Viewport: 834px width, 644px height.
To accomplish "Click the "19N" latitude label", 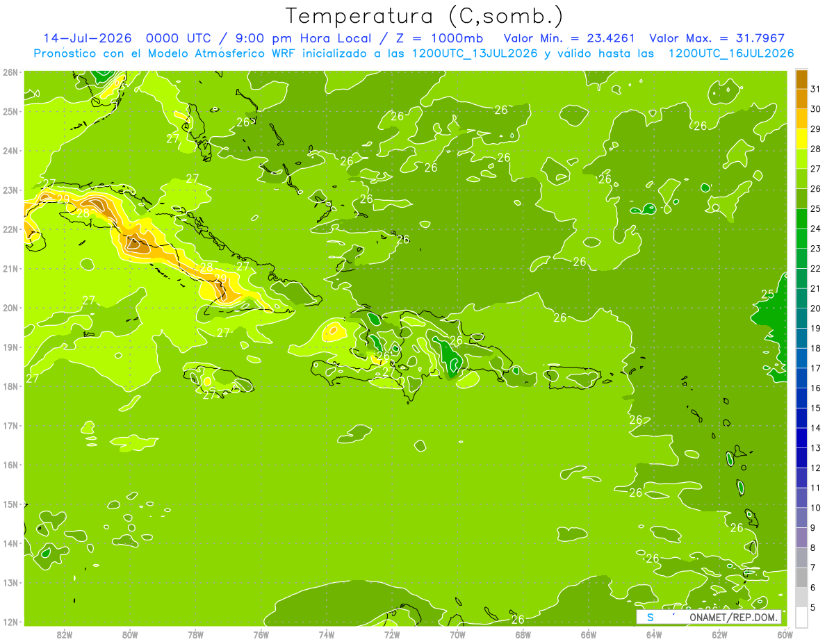I will [x=10, y=347].
